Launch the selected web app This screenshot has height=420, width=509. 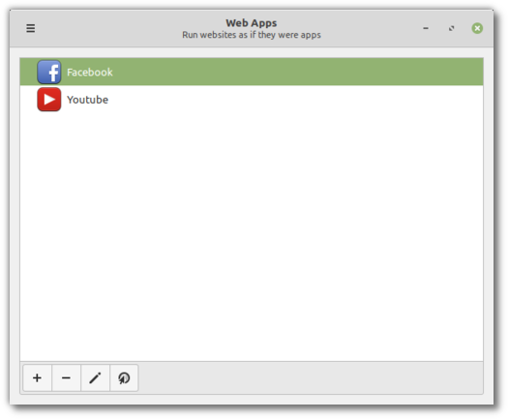(x=124, y=377)
